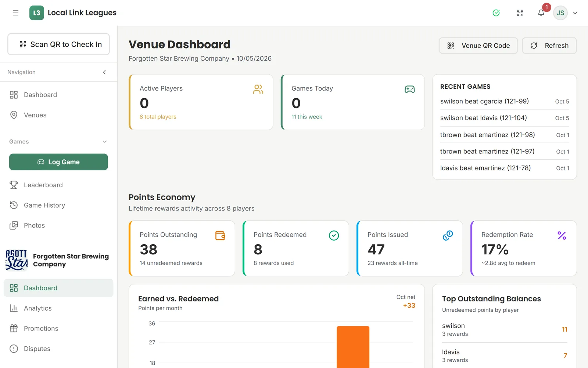Click the Redemption Rate percent icon

pos(562,236)
